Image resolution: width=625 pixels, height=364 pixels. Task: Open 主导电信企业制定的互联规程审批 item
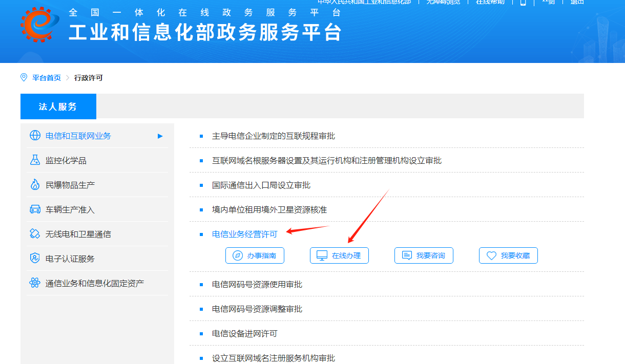(274, 136)
